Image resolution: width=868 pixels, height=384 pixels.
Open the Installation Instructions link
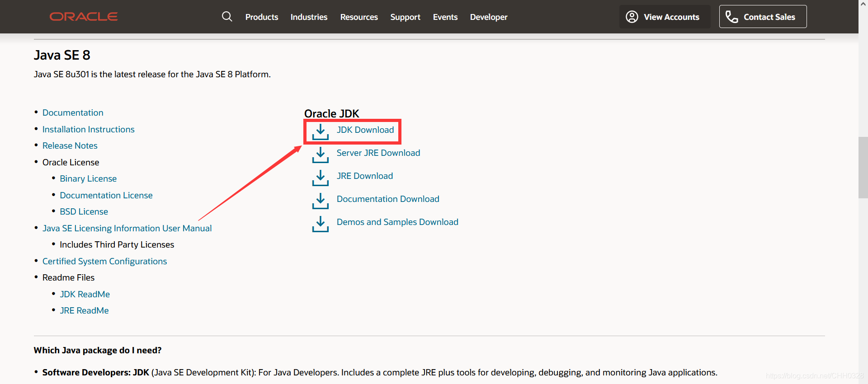click(x=89, y=129)
